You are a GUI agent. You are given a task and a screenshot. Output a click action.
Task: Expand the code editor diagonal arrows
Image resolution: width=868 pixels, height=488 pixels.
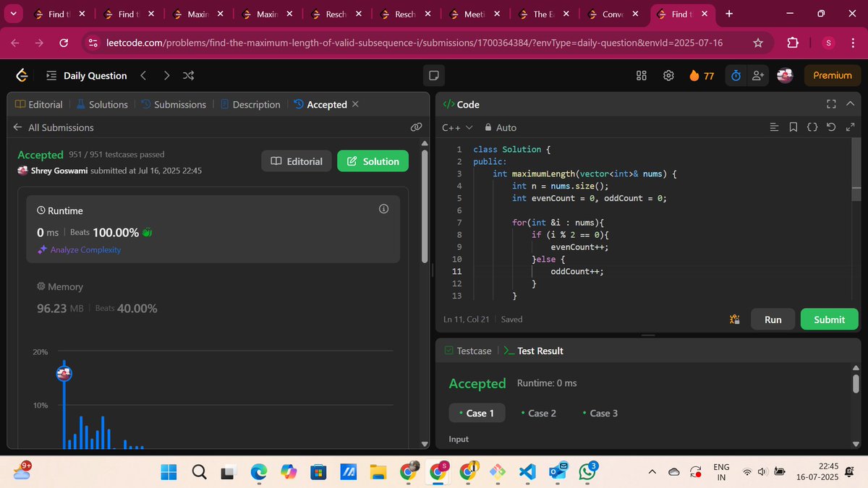coord(849,127)
